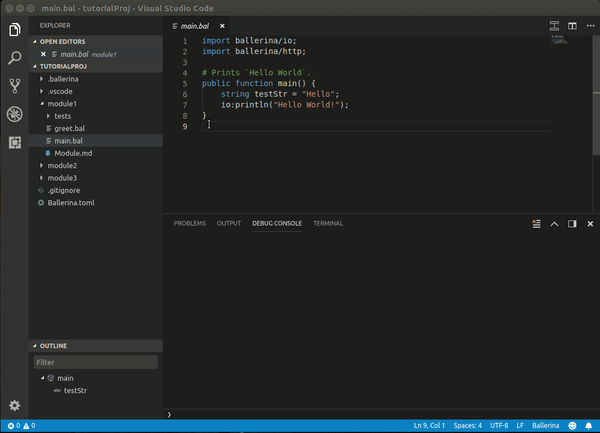This screenshot has height=433, width=600.
Task: Open the feedback smiley in status bar
Action: pos(572,425)
